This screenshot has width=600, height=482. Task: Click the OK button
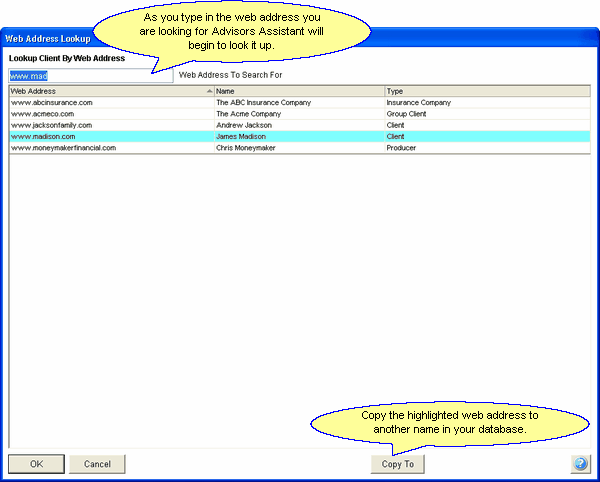pyautogui.click(x=36, y=464)
